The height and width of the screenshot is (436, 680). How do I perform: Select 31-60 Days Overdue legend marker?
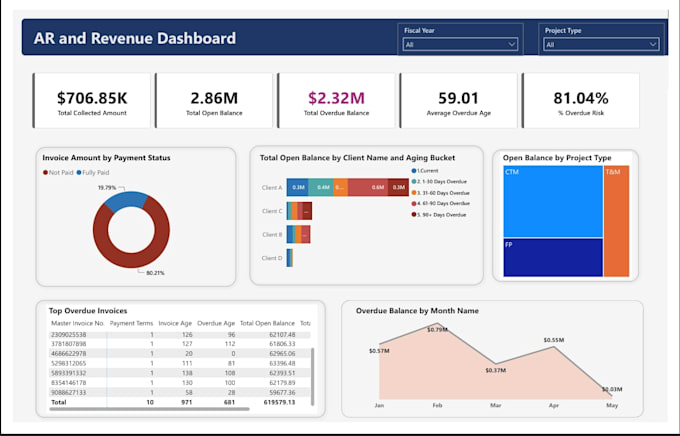tap(414, 193)
